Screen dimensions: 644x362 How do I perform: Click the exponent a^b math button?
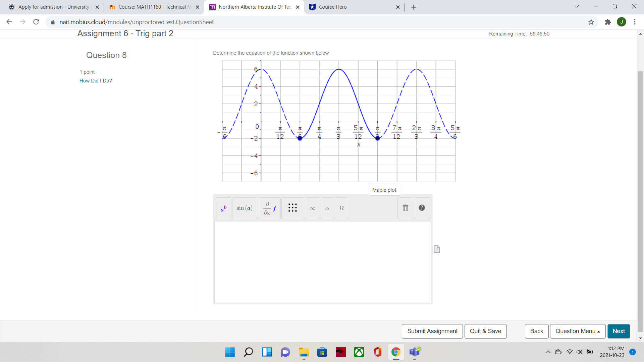[x=223, y=208]
